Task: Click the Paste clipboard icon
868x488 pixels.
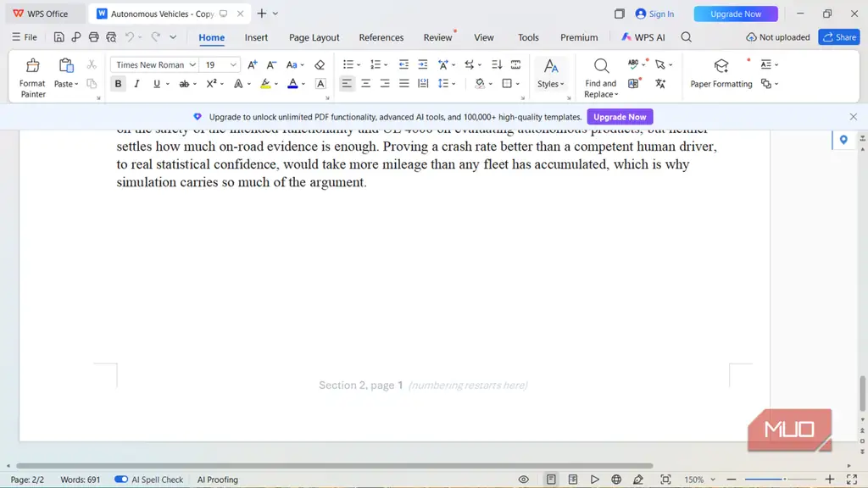Action: [66, 66]
